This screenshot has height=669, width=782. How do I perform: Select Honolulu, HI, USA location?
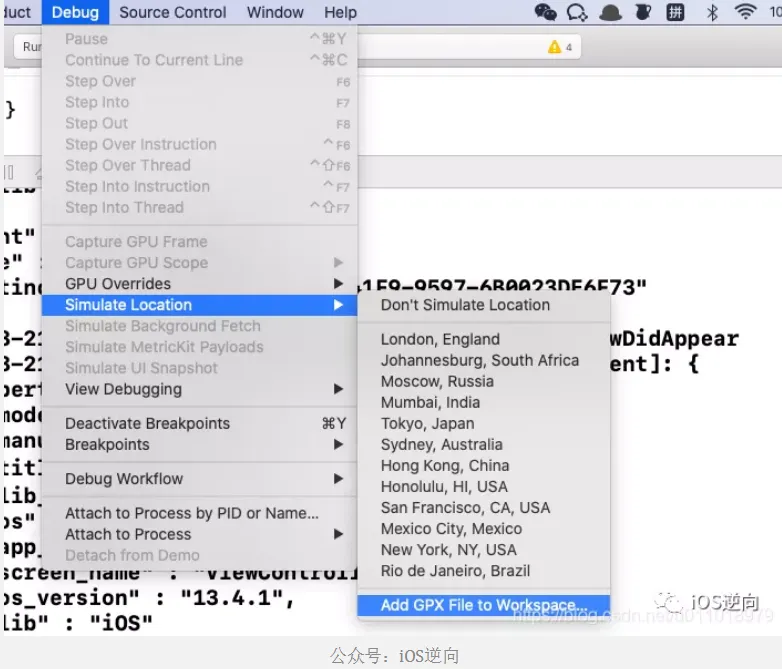484,486
